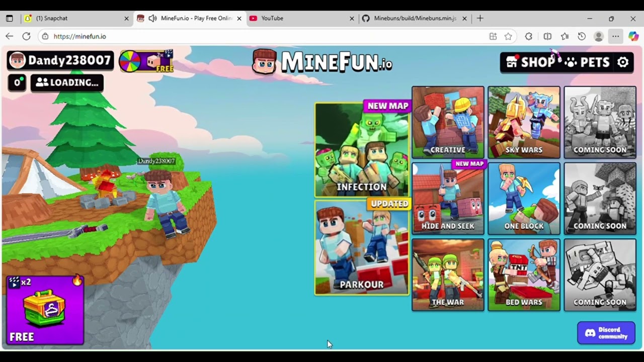Open the free x2 chest reward
The width and height of the screenshot is (644, 362).
point(45,310)
